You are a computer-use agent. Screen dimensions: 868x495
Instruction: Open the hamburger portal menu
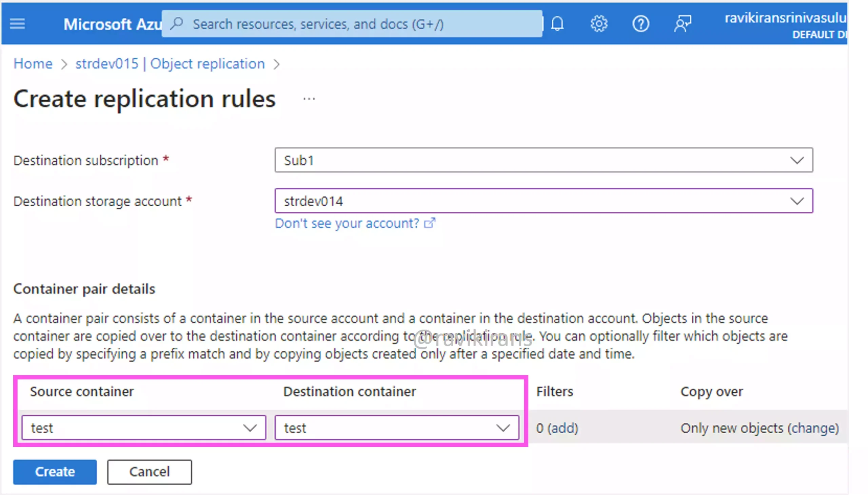coord(17,24)
